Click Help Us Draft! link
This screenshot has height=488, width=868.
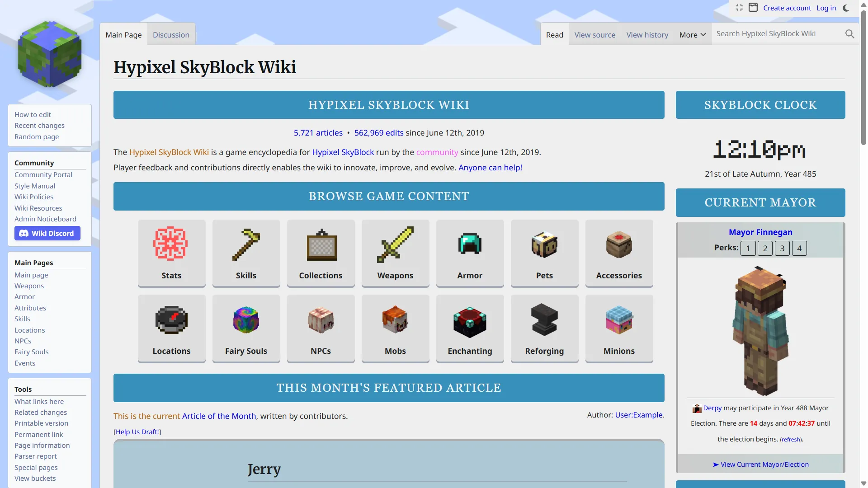coord(137,432)
